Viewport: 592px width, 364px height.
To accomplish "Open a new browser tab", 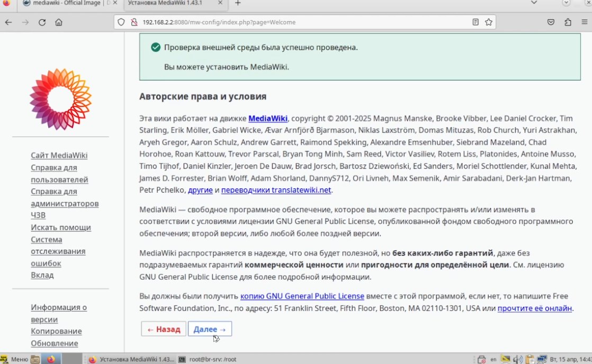I will click(x=237, y=3).
